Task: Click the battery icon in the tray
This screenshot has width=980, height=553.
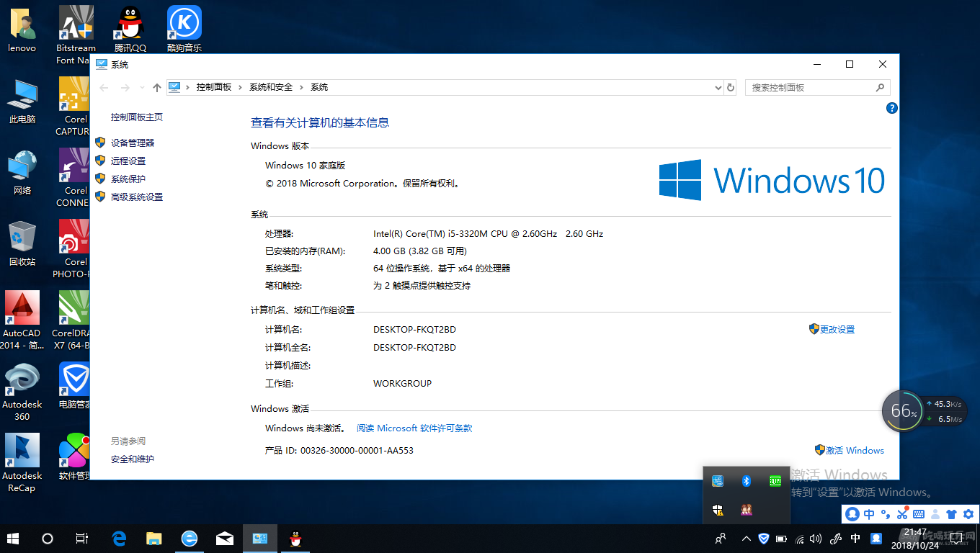Action: pos(781,538)
